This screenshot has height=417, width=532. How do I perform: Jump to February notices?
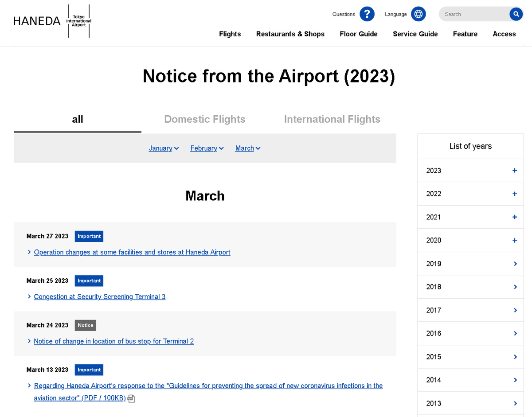pos(207,148)
